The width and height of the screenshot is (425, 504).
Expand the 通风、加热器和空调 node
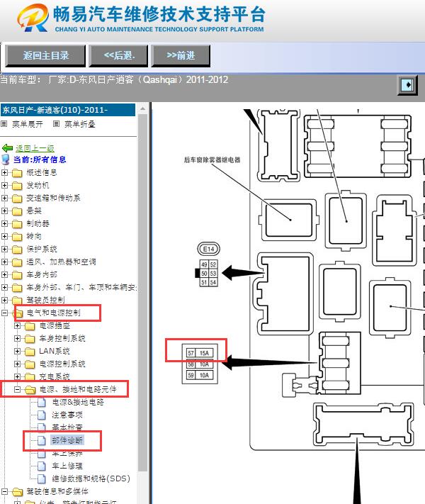click(x=4, y=262)
